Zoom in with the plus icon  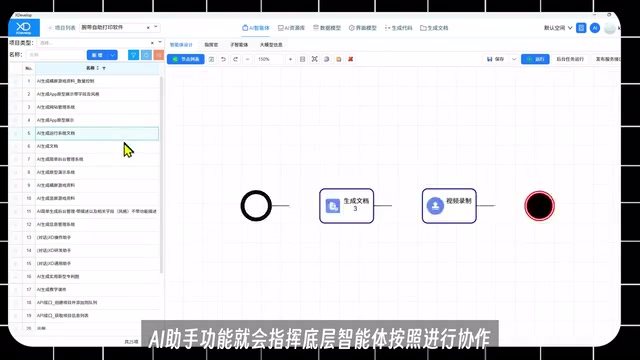click(x=290, y=59)
